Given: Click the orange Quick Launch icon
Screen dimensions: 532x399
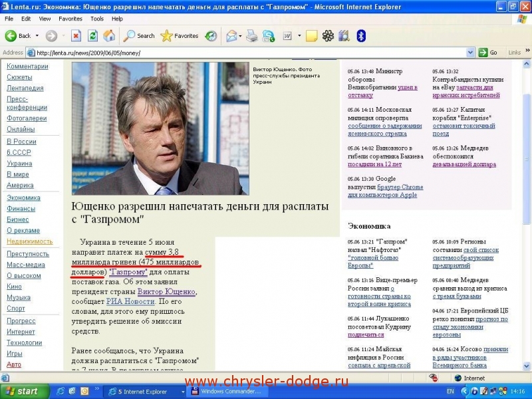Looking at the screenshot, I should (84, 392).
